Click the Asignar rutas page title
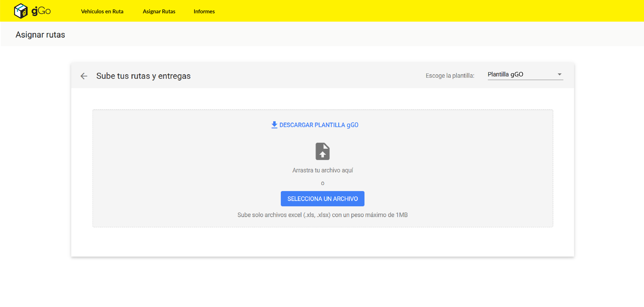644x307 pixels. point(40,35)
